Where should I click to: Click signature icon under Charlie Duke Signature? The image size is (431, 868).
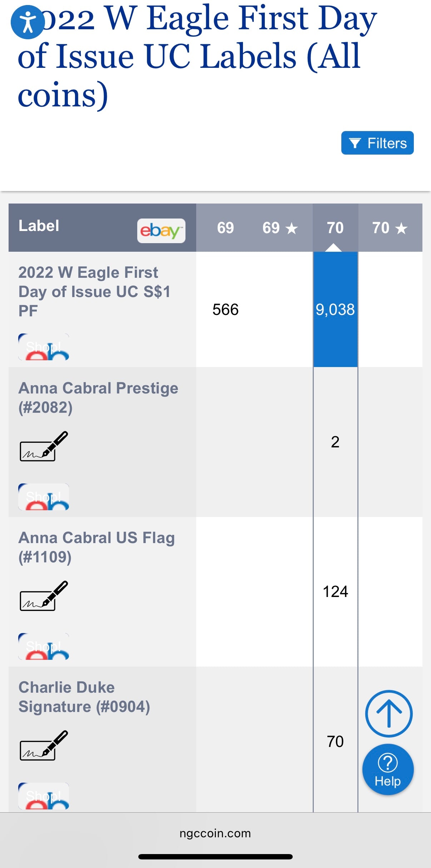click(44, 746)
